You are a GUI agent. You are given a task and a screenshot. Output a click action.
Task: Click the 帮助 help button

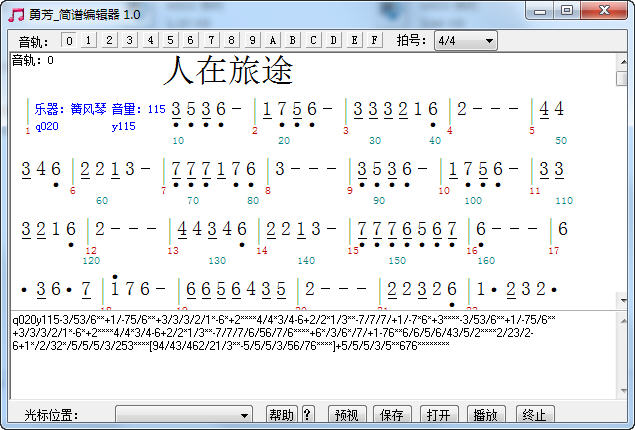(282, 414)
